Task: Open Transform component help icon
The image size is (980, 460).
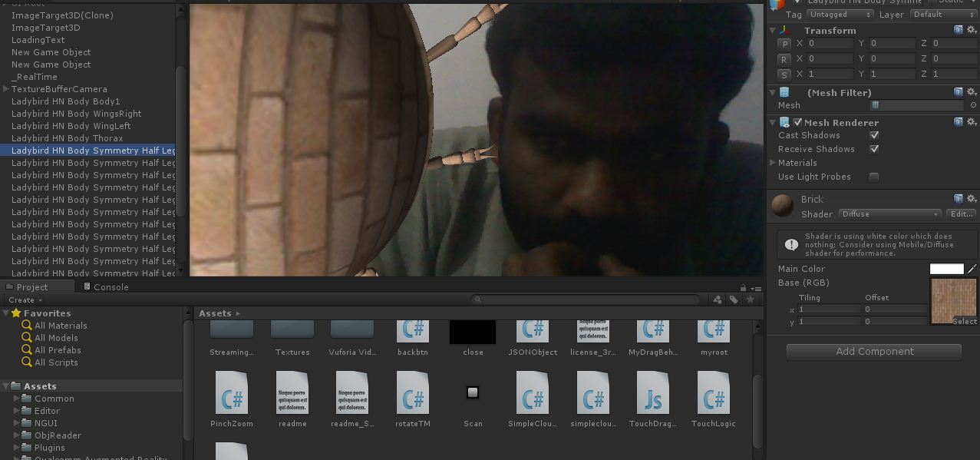Action: pos(959,30)
